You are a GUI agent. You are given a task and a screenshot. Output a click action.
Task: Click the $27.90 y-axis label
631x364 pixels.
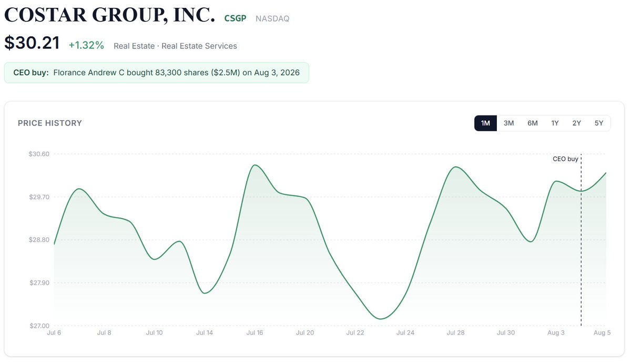click(x=39, y=283)
